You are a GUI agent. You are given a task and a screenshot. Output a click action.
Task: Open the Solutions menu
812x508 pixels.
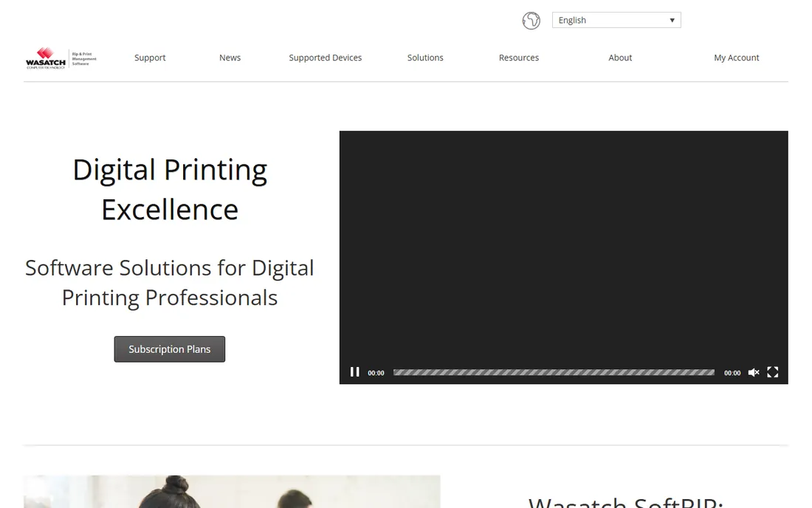(425, 58)
